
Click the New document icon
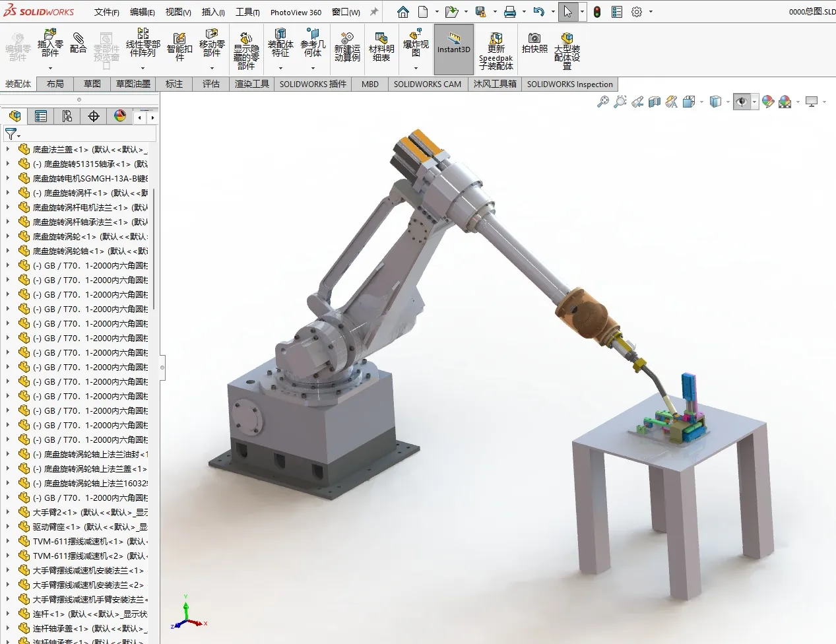coord(423,12)
